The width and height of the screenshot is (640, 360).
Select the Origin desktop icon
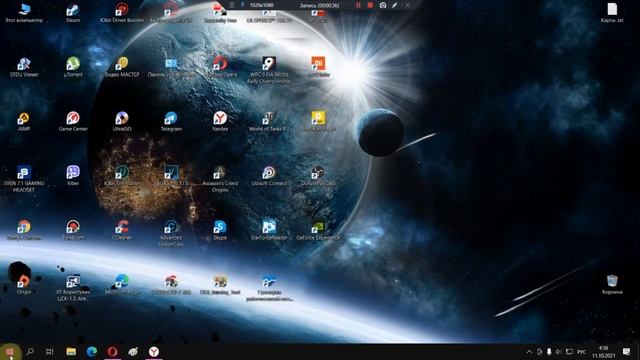(24, 284)
